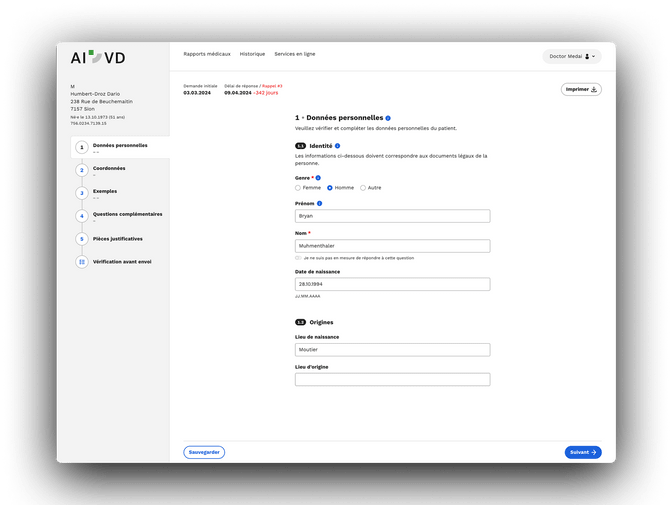Screen dimensions: 672x505
Task: Click info icon next to Prénom label
Action: pyautogui.click(x=320, y=203)
